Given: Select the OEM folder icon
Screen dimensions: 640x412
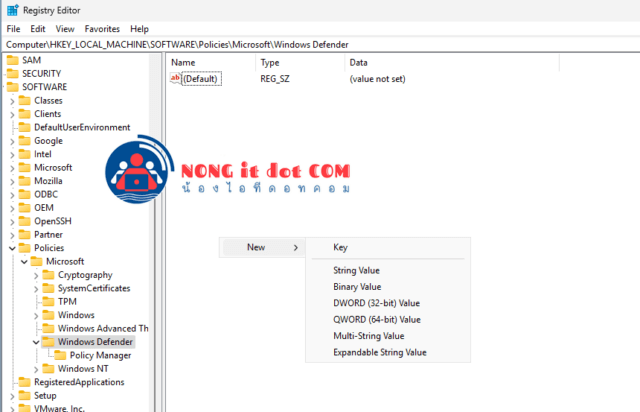Looking at the screenshot, I should (24, 208).
